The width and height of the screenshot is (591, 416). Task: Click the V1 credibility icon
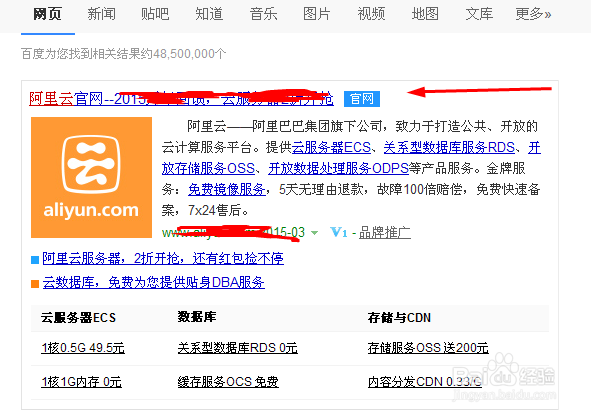point(338,232)
